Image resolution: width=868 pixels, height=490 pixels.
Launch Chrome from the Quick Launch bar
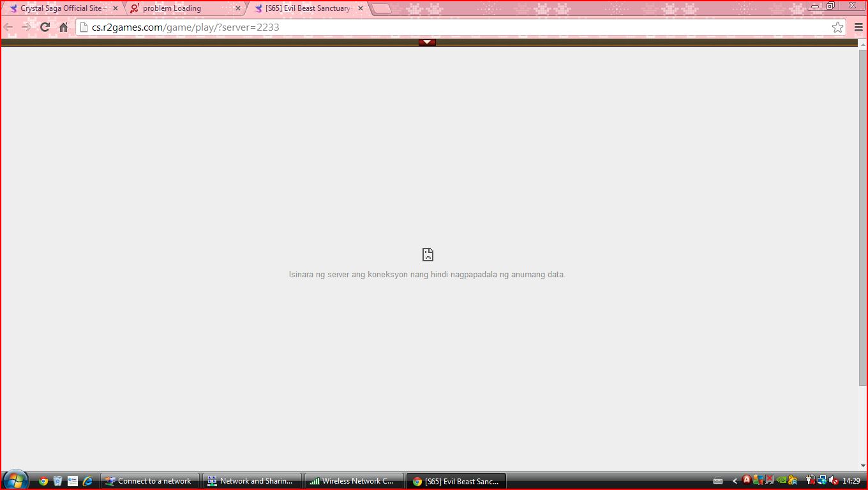pyautogui.click(x=43, y=481)
